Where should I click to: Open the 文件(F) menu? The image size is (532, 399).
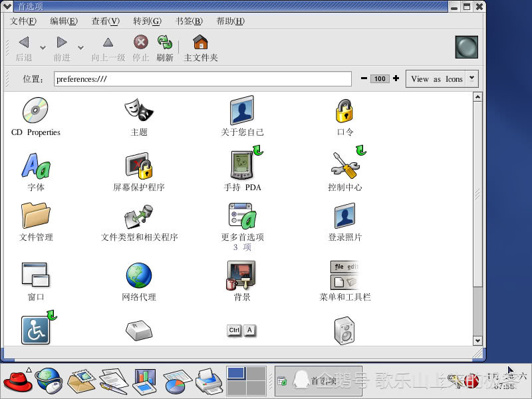(x=23, y=21)
